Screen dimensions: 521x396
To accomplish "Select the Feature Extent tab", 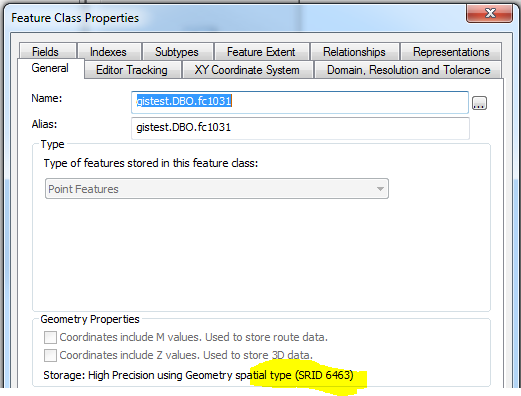I will point(261,52).
